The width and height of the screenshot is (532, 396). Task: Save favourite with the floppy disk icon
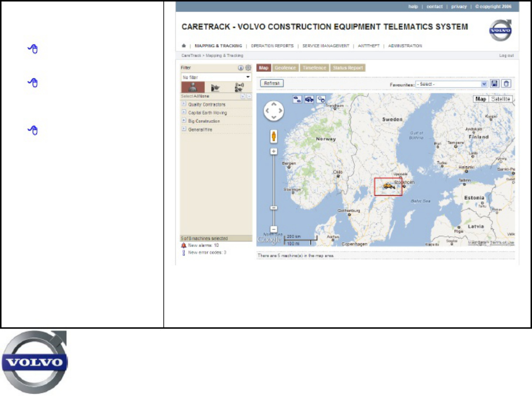coord(495,84)
